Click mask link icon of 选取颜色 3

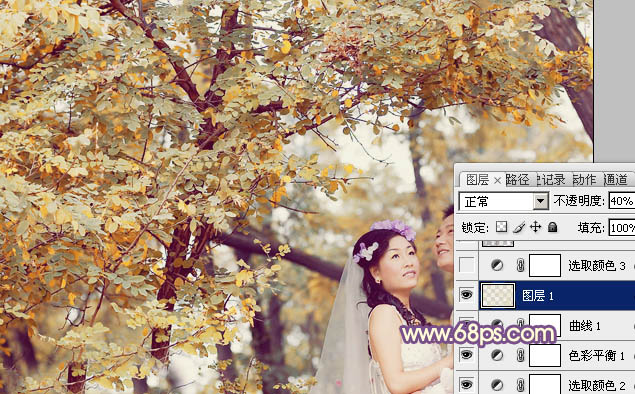pos(520,266)
